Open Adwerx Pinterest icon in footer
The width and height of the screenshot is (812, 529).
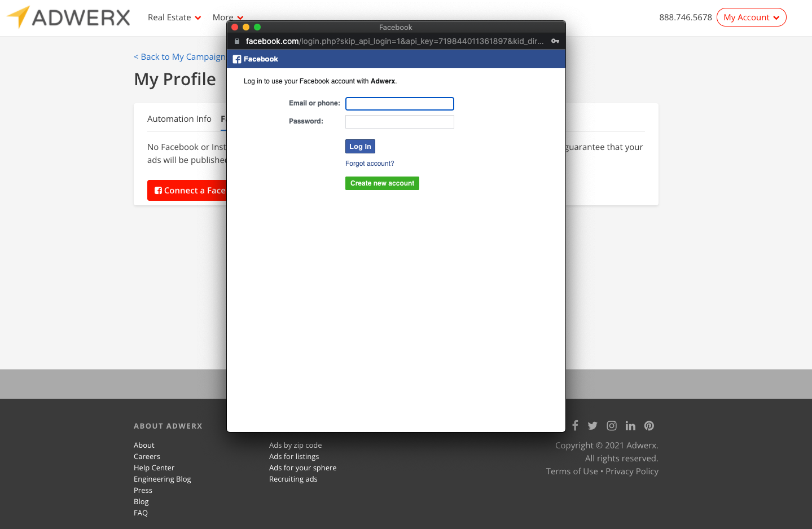coord(649,426)
